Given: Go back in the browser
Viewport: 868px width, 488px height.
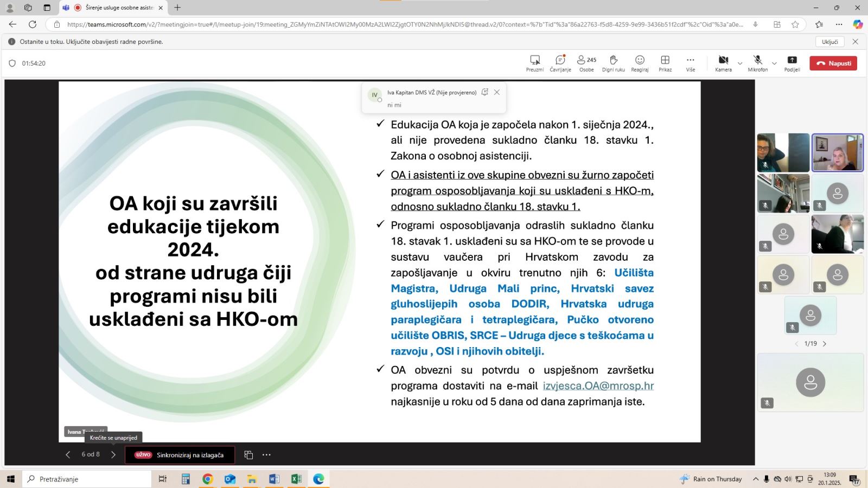Looking at the screenshot, I should [12, 24].
